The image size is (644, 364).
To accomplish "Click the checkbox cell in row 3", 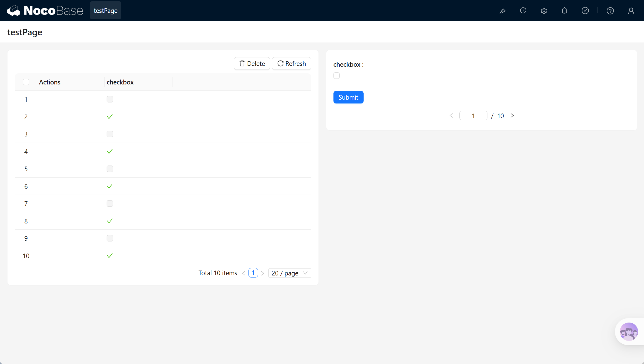I will (x=110, y=134).
